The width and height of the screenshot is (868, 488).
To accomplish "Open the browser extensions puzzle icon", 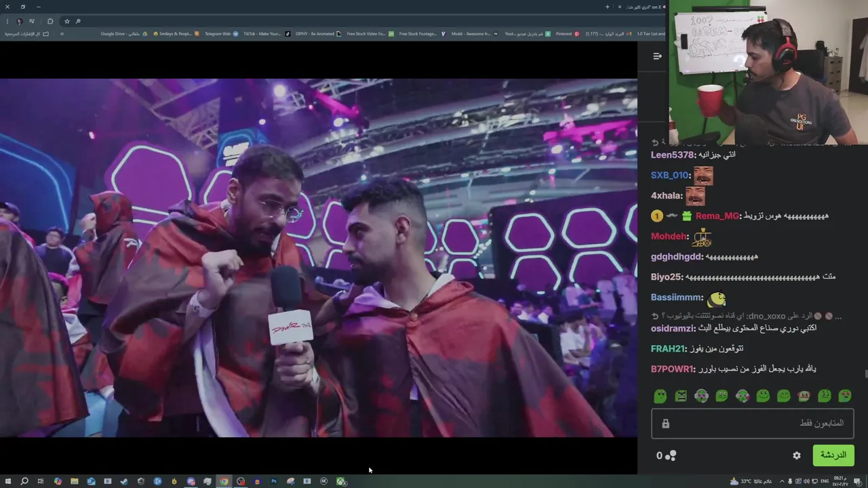I will click(x=50, y=22).
